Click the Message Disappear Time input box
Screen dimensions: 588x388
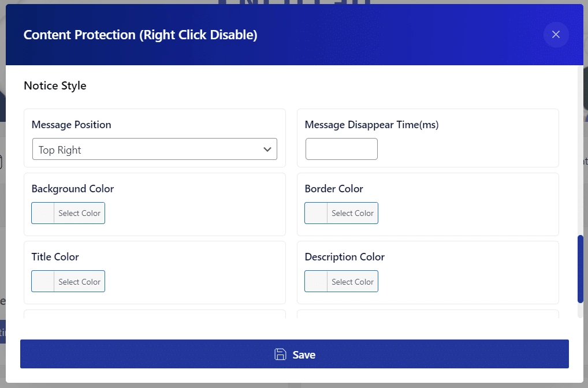click(x=341, y=148)
